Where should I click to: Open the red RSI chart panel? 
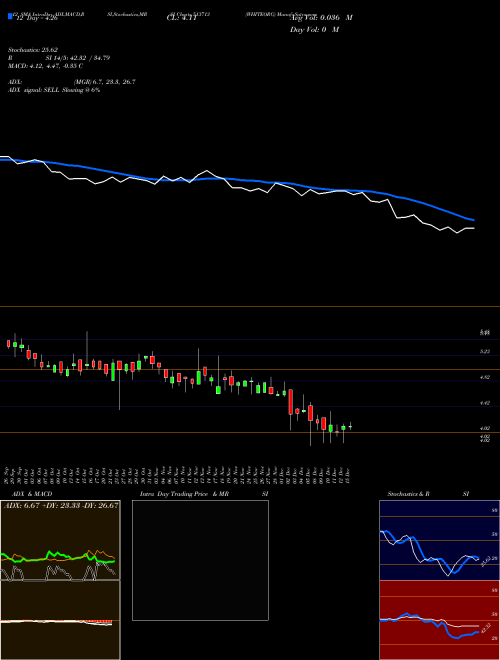439,620
